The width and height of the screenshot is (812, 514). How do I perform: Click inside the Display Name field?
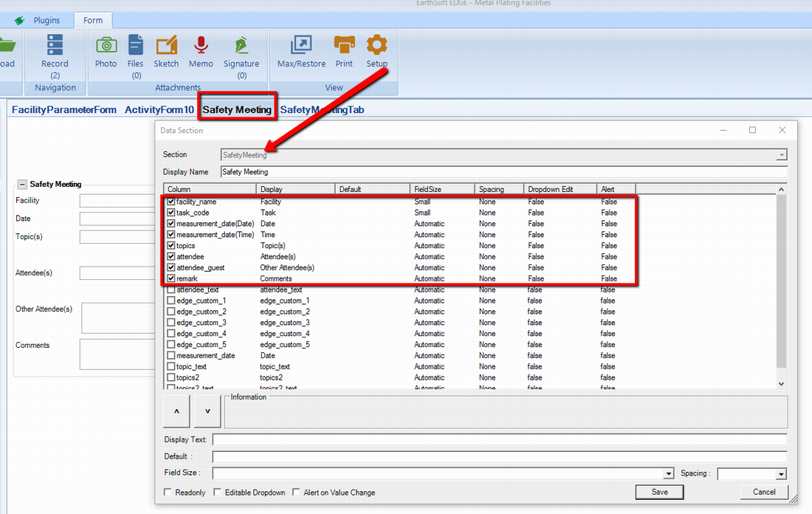click(x=503, y=172)
